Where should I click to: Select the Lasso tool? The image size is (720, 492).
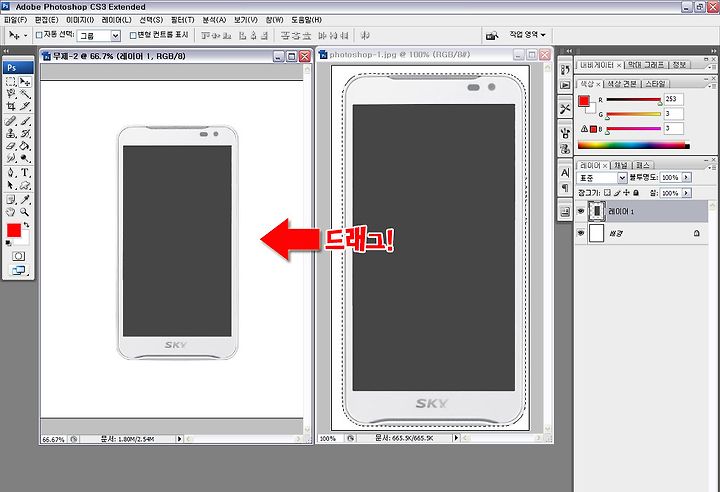pyautogui.click(x=11, y=94)
